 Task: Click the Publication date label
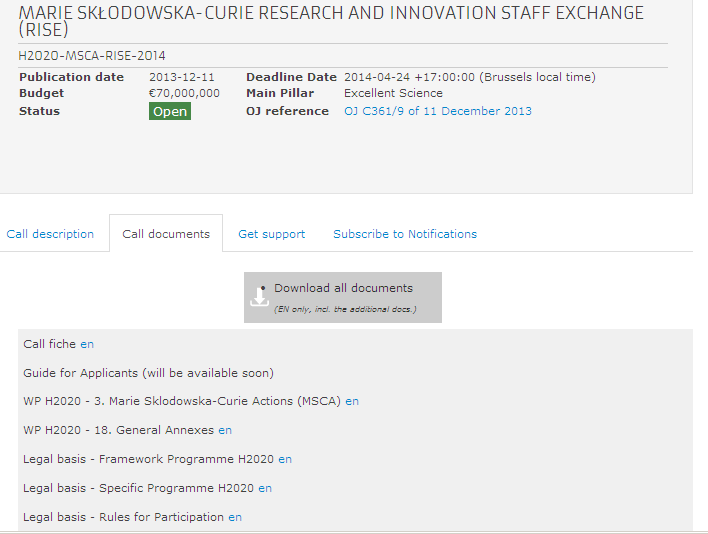pyautogui.click(x=71, y=77)
